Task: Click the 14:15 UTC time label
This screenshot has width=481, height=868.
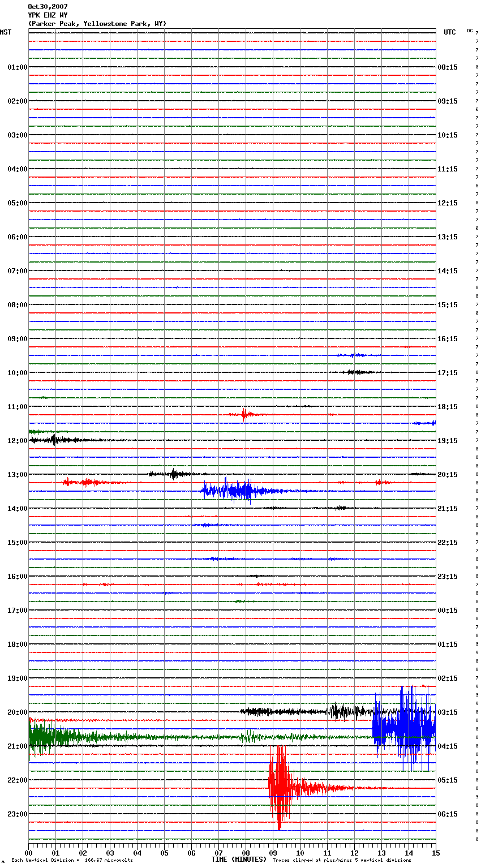Action: click(448, 271)
